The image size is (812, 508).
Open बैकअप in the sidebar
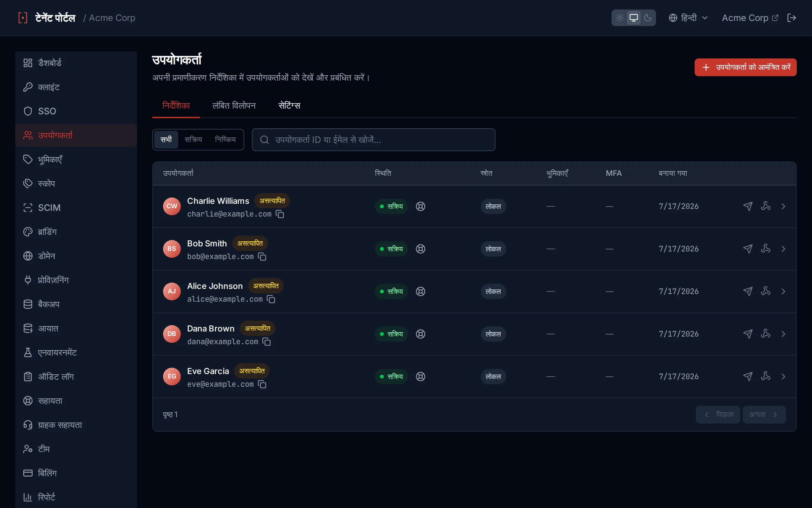coord(76,304)
